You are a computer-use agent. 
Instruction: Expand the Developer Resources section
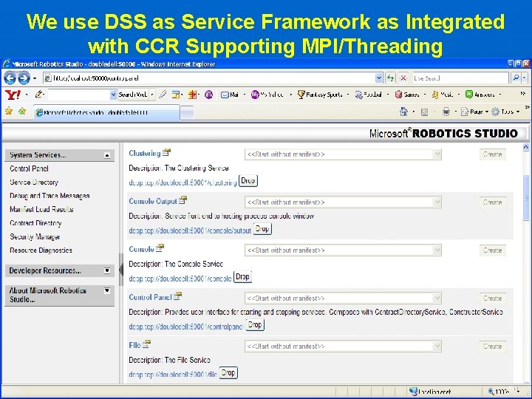107,270
